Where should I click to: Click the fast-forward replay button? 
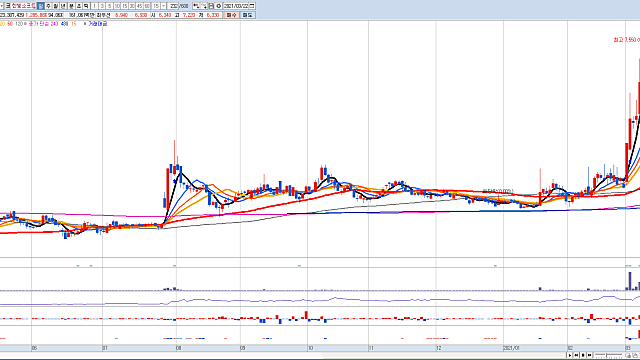pyautogui.click(x=589, y=356)
